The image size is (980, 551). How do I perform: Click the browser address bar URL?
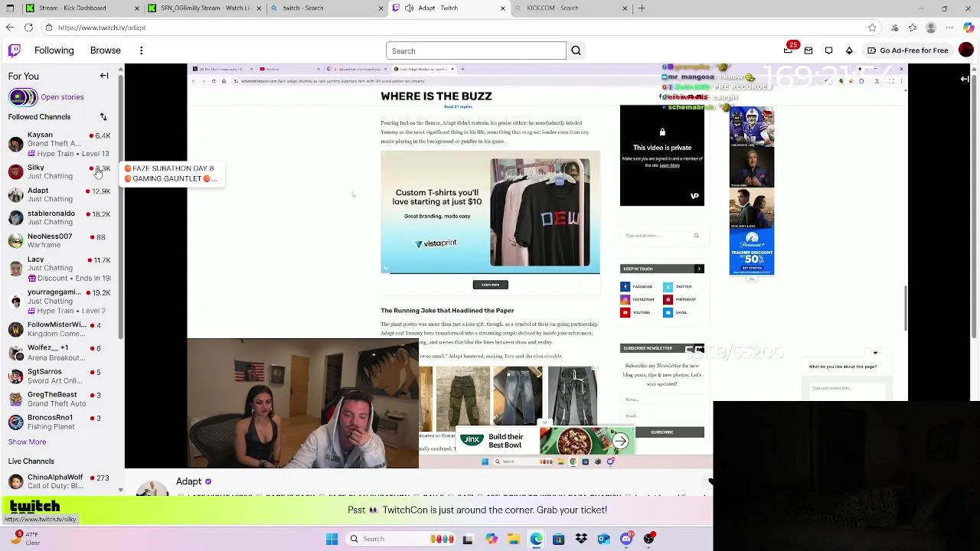click(x=101, y=28)
